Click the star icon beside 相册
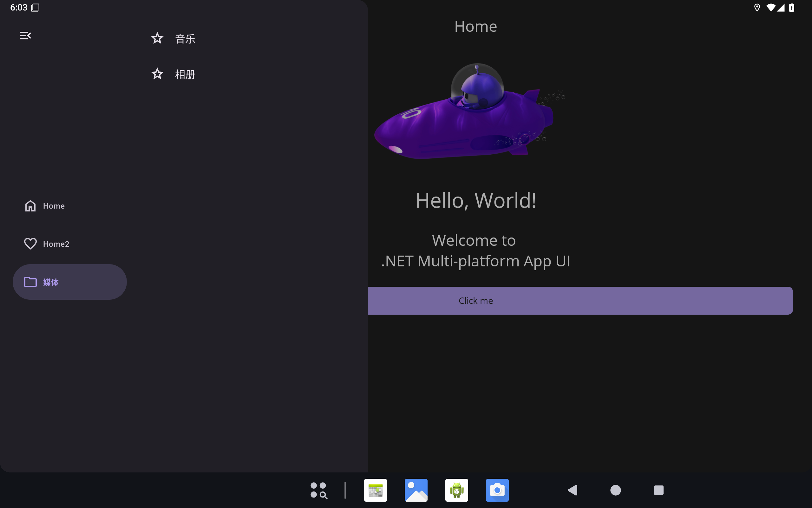 point(157,74)
